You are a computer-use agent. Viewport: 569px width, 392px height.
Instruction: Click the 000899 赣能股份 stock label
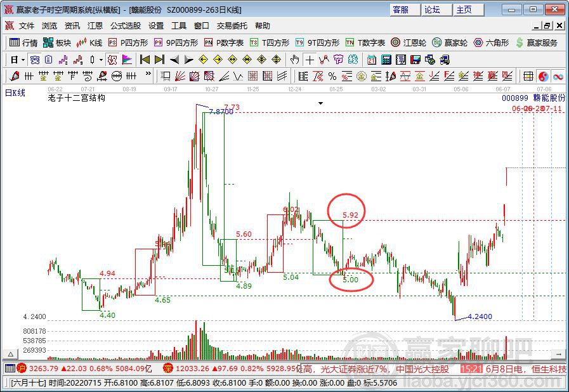(x=533, y=98)
